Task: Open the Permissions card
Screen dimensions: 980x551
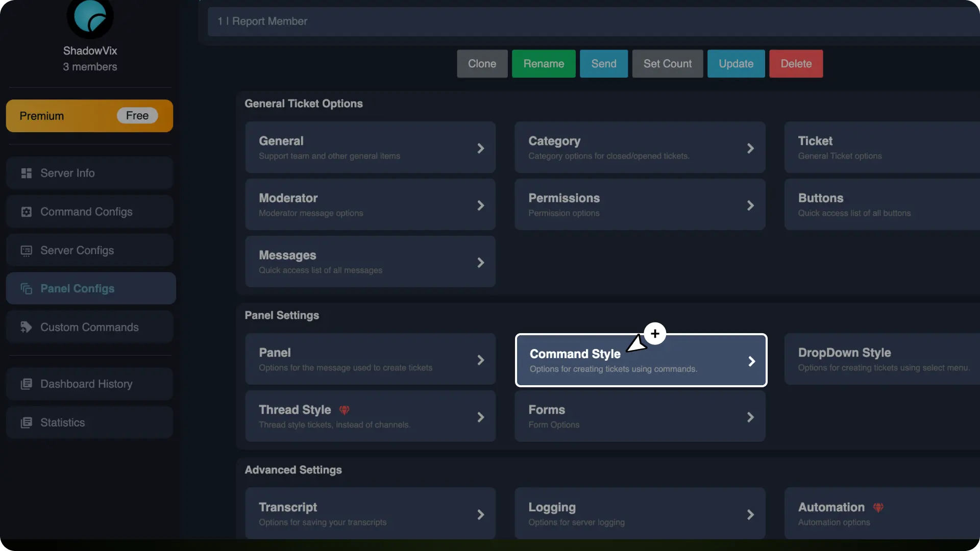Action: click(640, 205)
